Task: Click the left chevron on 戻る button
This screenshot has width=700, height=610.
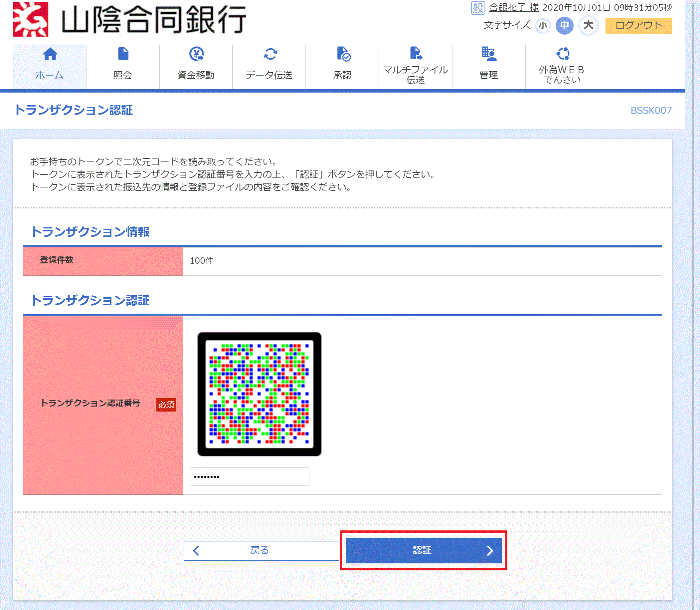Action: coord(196,550)
